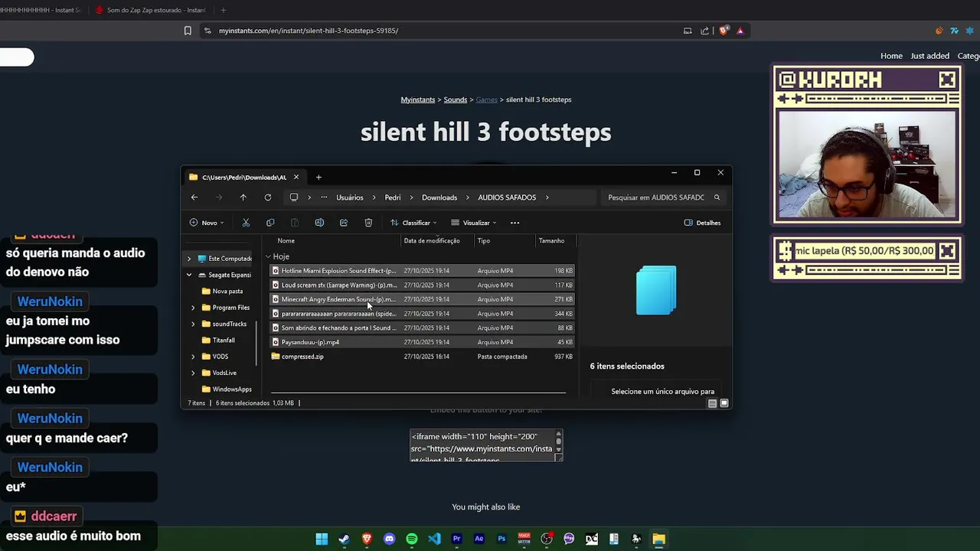980x551 pixels.
Task: Open Just added in the site navigation
Action: click(929, 56)
